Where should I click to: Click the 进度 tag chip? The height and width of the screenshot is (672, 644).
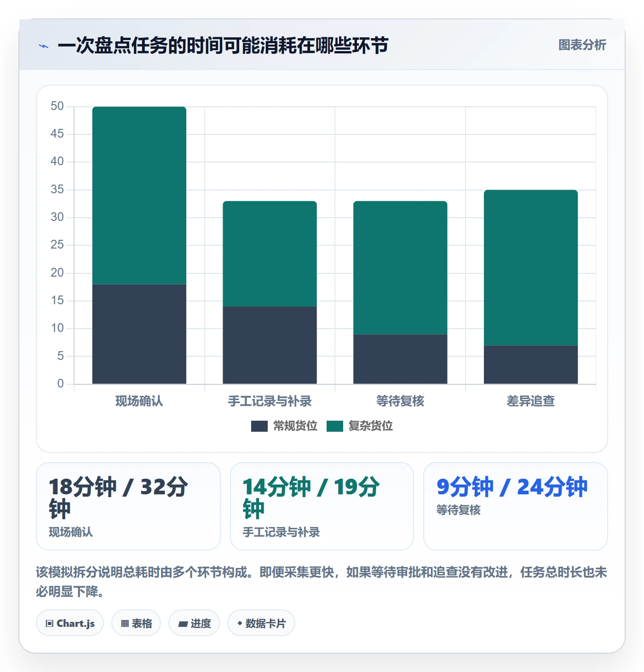(x=194, y=623)
